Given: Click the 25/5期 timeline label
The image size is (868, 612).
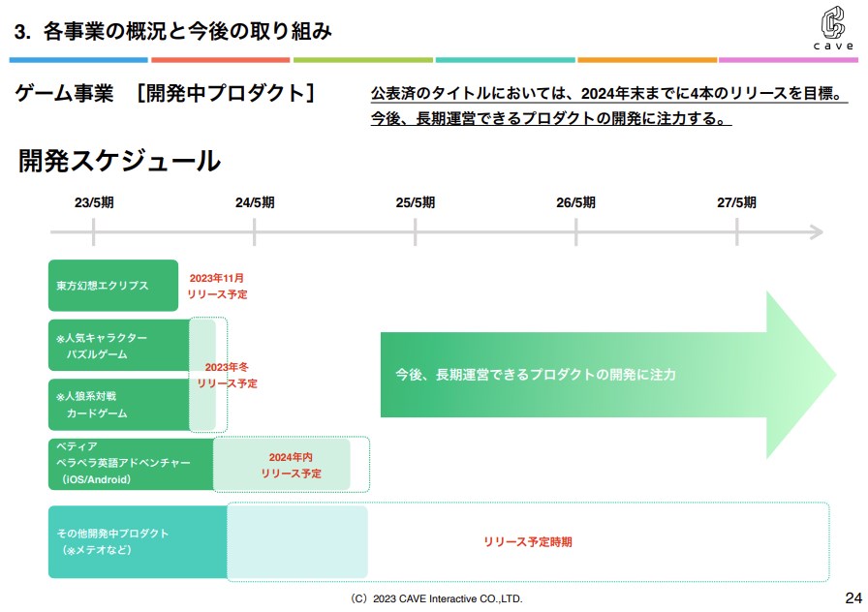Looking at the screenshot, I should point(415,203).
